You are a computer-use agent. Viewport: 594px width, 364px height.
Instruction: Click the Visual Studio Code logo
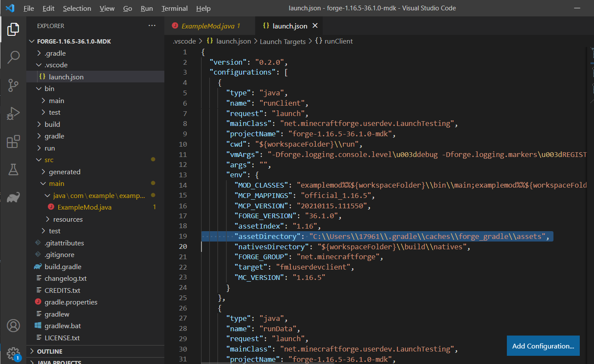pyautogui.click(x=9, y=8)
